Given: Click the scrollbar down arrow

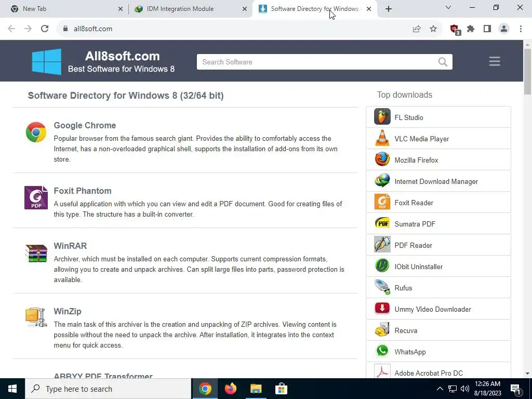Looking at the screenshot, I should coord(527,374).
